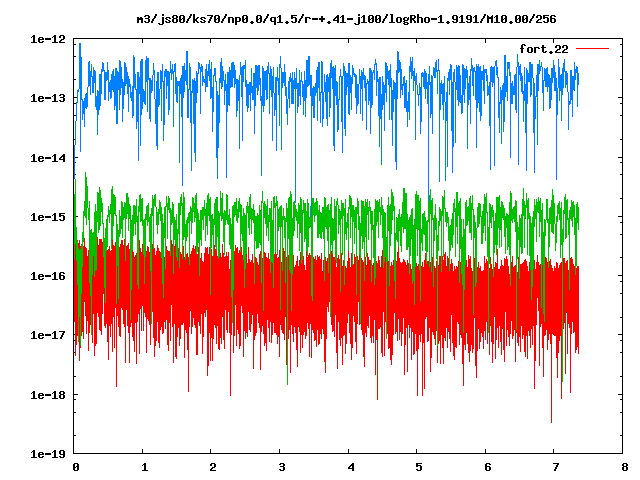Click x-axis label 3
The image size is (640, 480).
coord(282,467)
